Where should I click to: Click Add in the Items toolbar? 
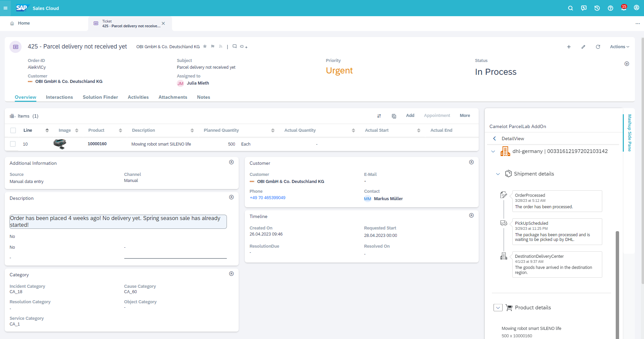coord(410,116)
